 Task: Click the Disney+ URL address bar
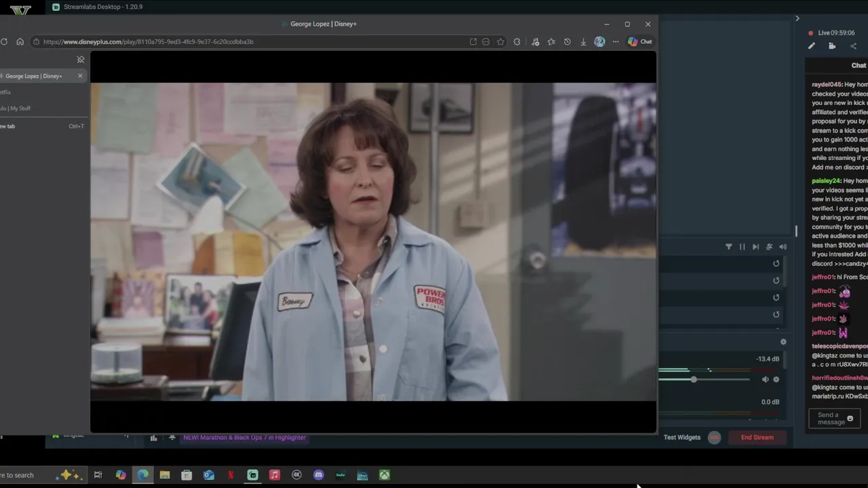(x=251, y=41)
